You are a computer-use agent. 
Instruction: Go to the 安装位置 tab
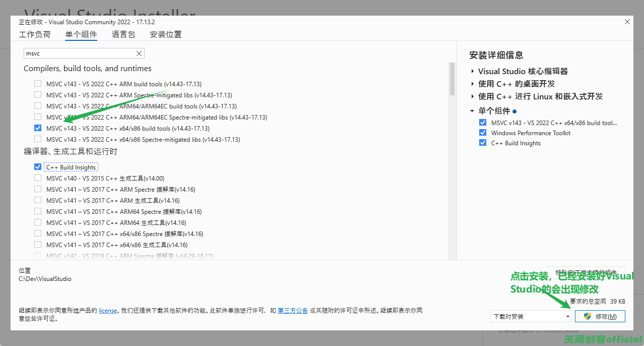click(166, 35)
